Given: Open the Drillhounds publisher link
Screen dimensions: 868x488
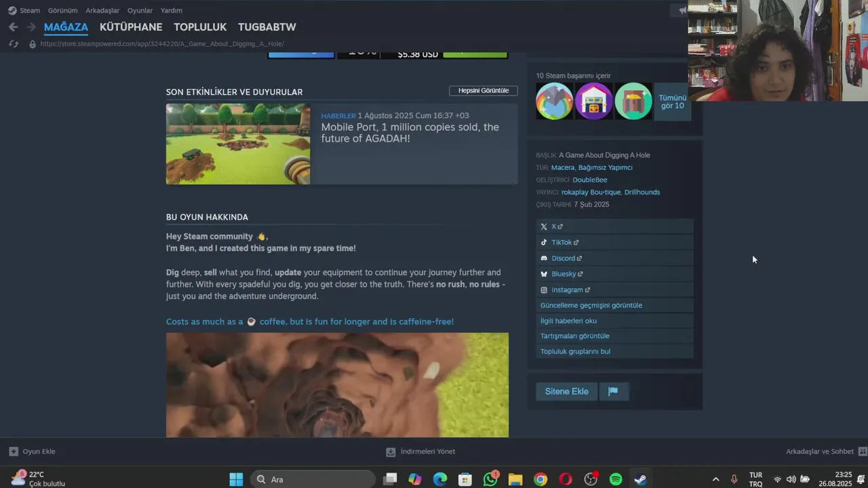Looking at the screenshot, I should [x=642, y=192].
